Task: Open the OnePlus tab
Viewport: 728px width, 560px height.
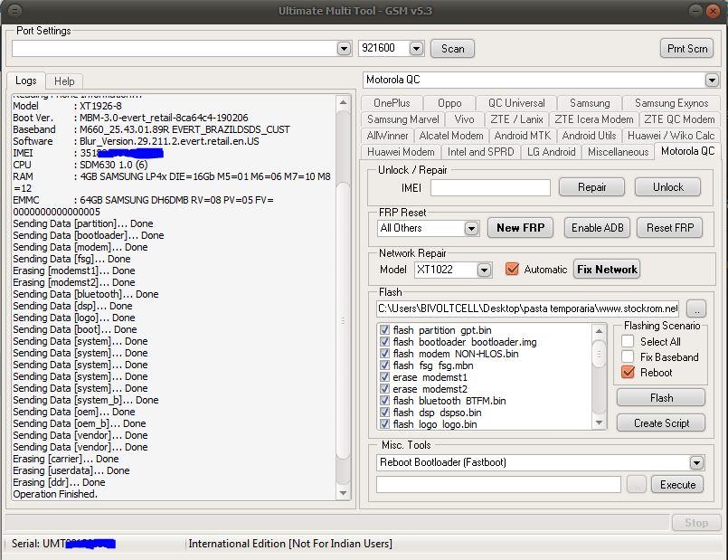Action: [392, 103]
